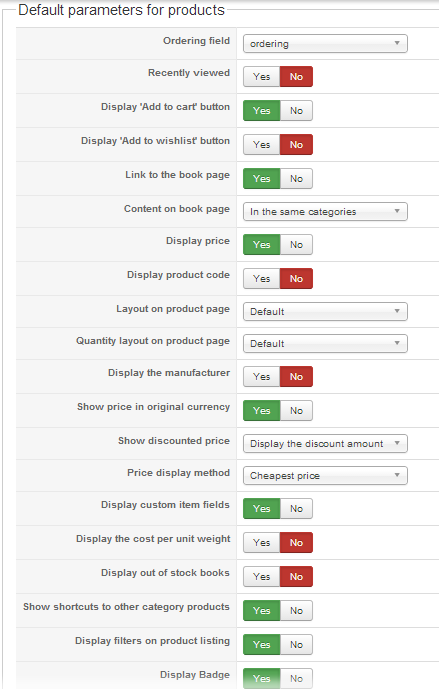Select Yes for Display price
This screenshot has width=439, height=689.
pyautogui.click(x=261, y=244)
